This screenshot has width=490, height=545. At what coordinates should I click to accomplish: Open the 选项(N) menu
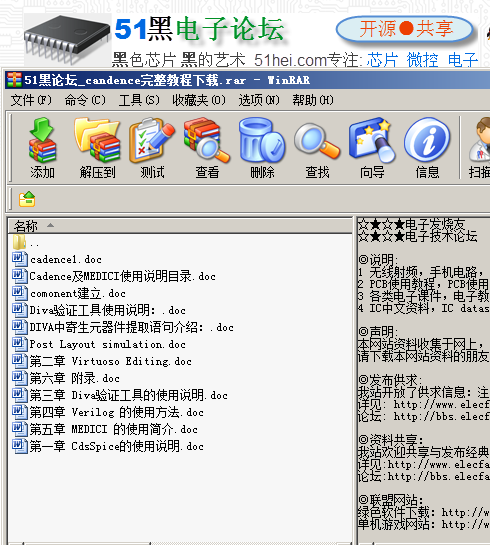coord(259,100)
